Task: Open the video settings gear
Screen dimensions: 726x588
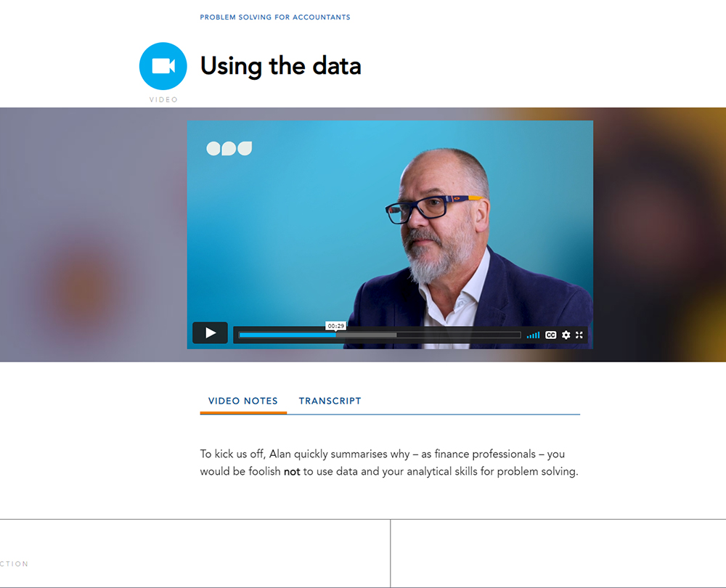Action: click(x=566, y=335)
